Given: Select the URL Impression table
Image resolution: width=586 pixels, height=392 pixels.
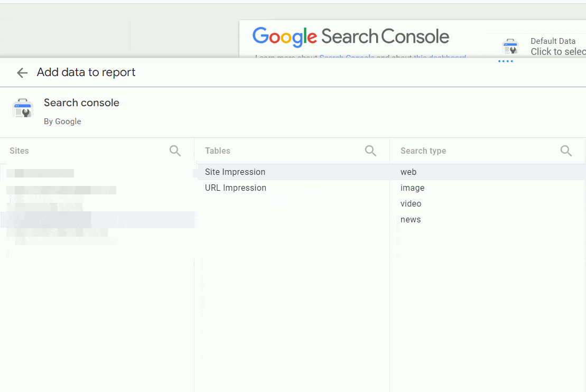Looking at the screenshot, I should point(292,188).
